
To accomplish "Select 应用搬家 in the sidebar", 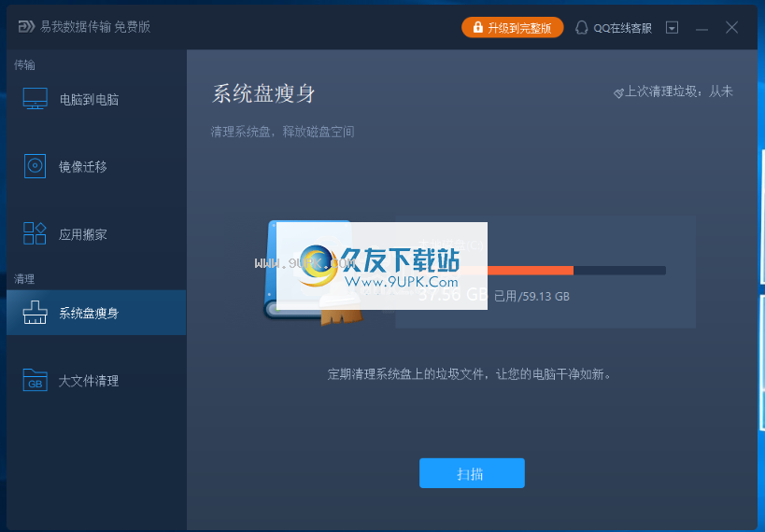I will tap(96, 233).
